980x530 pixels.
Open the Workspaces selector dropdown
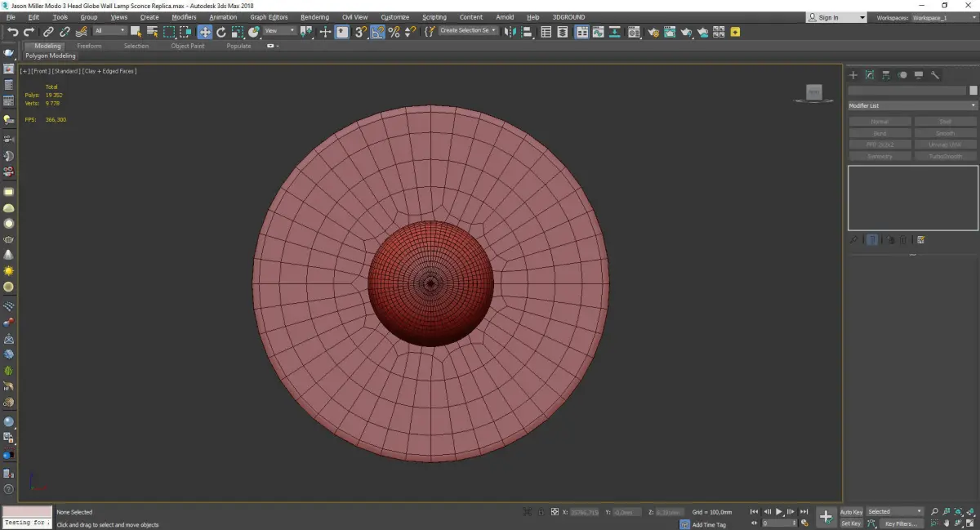(x=944, y=17)
